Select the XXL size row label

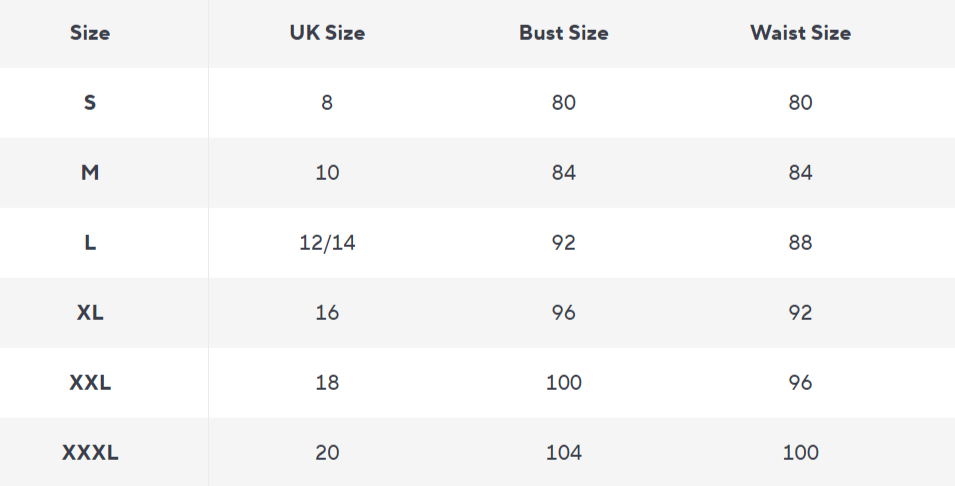[x=90, y=383]
